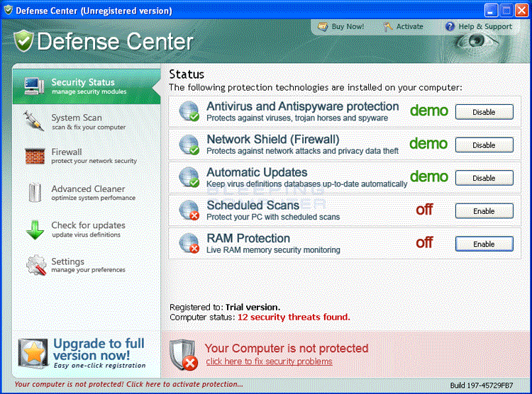532x394 pixels.
Task: Disable the Network Shield firewall
Action: (484, 145)
